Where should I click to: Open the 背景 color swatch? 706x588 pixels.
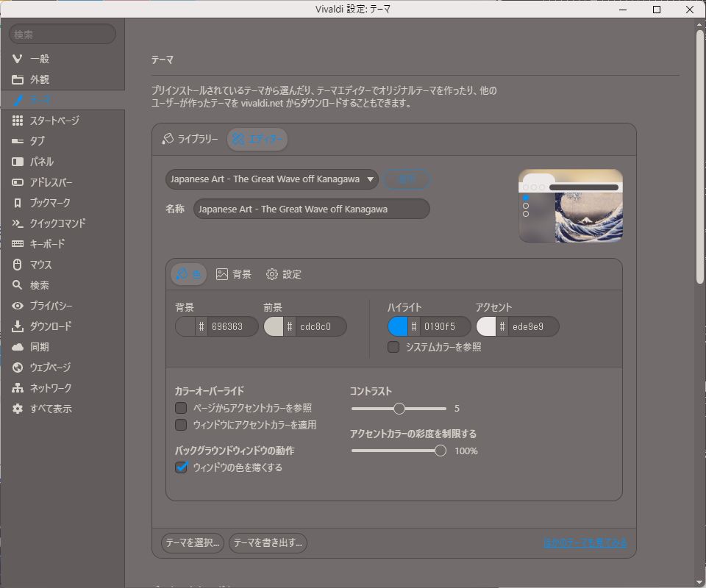tap(185, 326)
